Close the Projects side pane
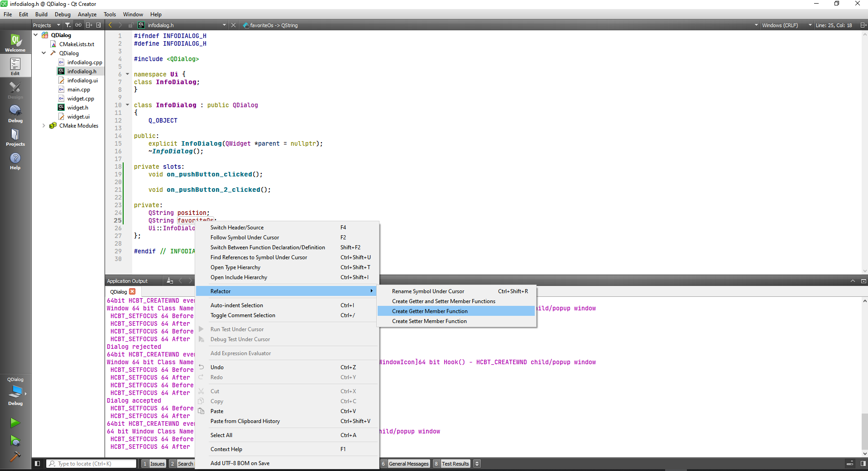The height and width of the screenshot is (471, 868). pyautogui.click(x=99, y=25)
